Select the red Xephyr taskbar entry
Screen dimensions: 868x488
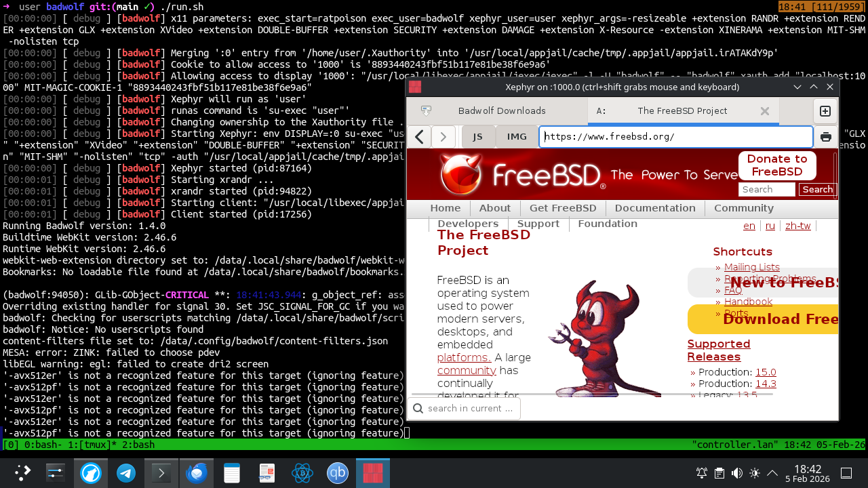coord(373,472)
